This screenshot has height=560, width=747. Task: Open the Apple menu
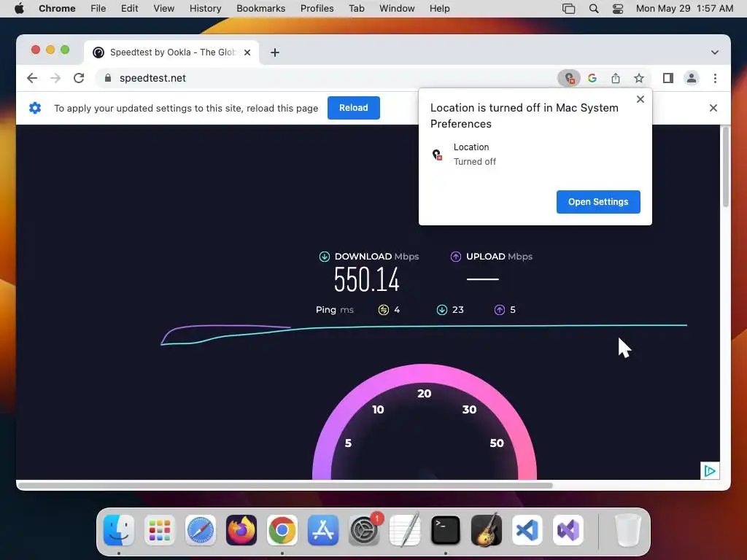click(x=20, y=9)
